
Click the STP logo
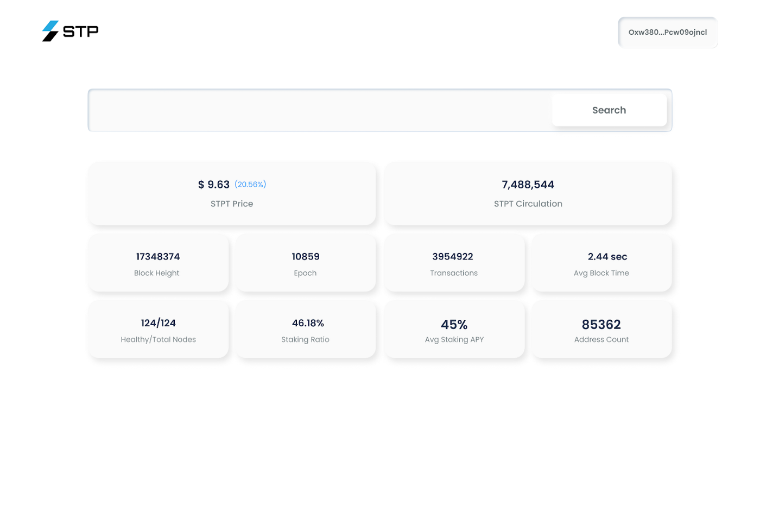(71, 31)
